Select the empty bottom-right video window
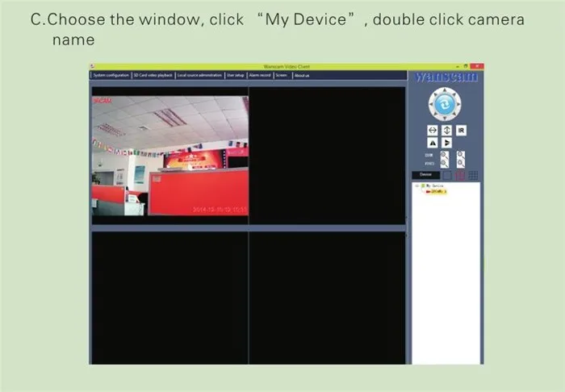This screenshot has width=565, height=392. click(327, 298)
